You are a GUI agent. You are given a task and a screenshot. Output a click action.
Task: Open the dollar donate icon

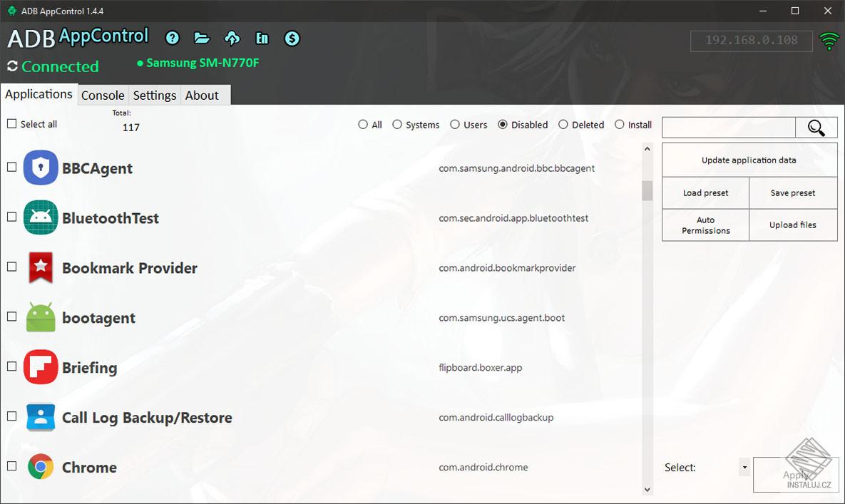(292, 38)
